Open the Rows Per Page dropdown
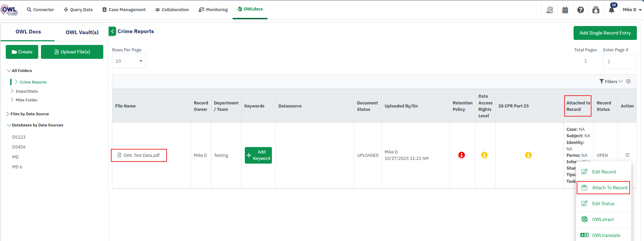Screen dimensions: 644x241 click(x=129, y=61)
